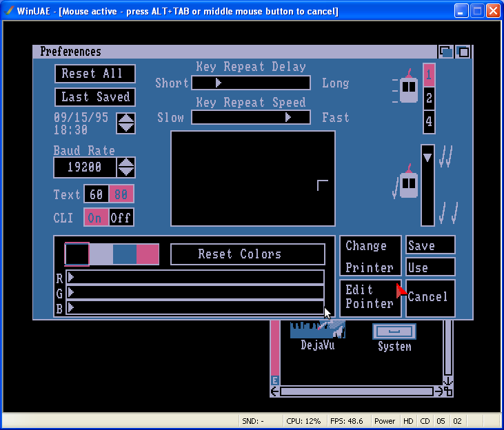This screenshot has height=430, width=504.
Task: Adjust the Key Repeat Speed slider
Action: pos(251,117)
